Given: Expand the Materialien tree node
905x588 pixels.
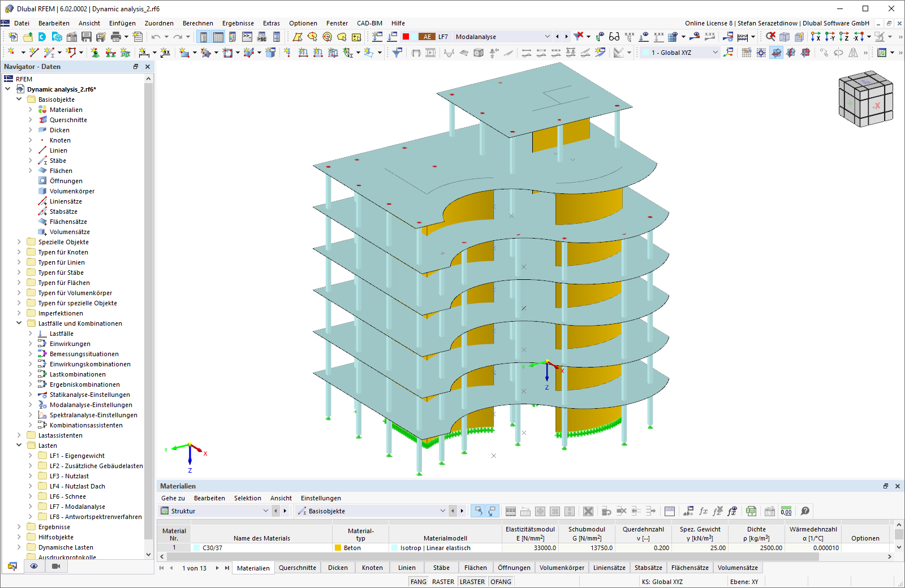Looking at the screenshot, I should (31, 110).
